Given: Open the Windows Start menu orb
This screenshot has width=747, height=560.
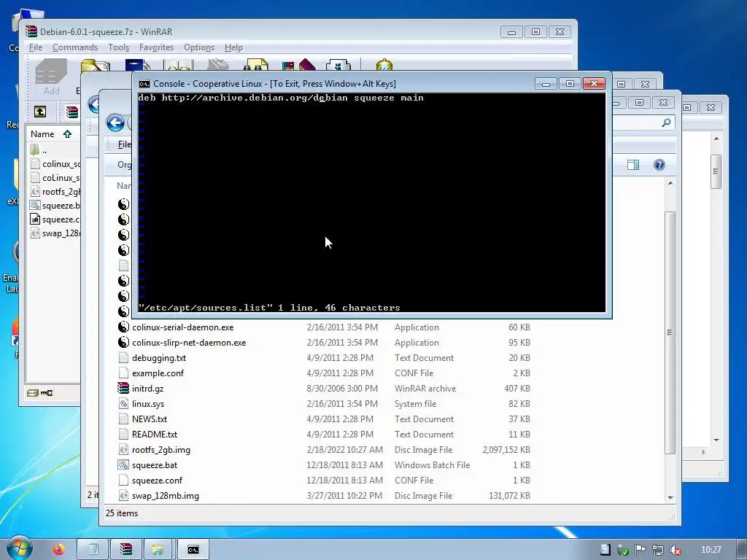Looking at the screenshot, I should click(19, 549).
